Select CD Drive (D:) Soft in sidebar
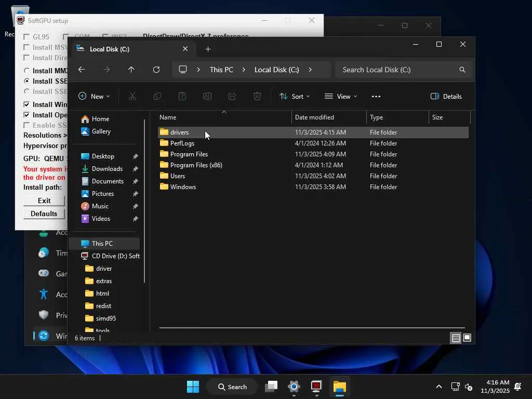This screenshot has height=399, width=532. pos(110,256)
